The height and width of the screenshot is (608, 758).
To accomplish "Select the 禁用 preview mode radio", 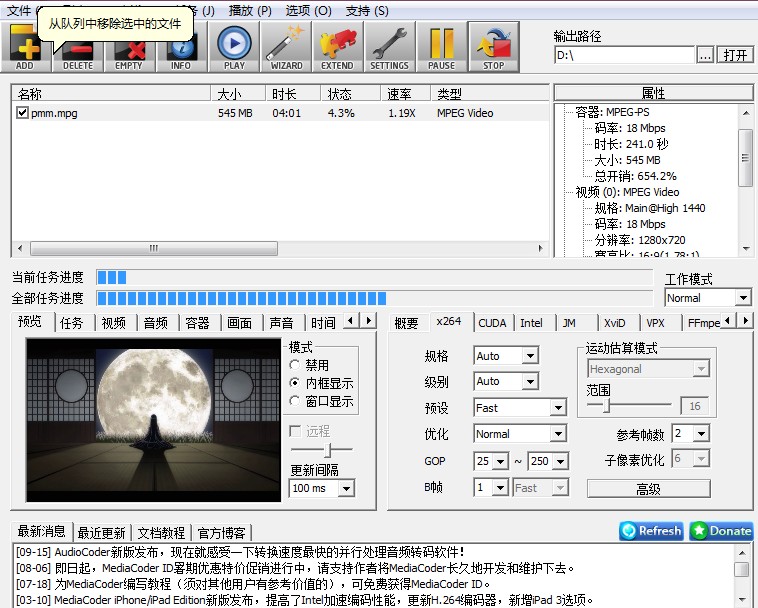I will click(x=294, y=365).
